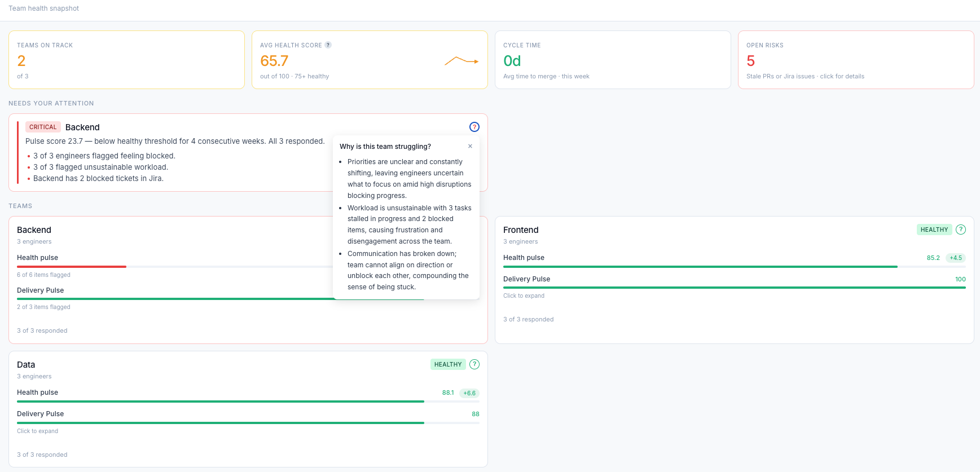Click the Frontend health value 85.2
Image resolution: width=980 pixels, height=472 pixels.
click(x=933, y=258)
